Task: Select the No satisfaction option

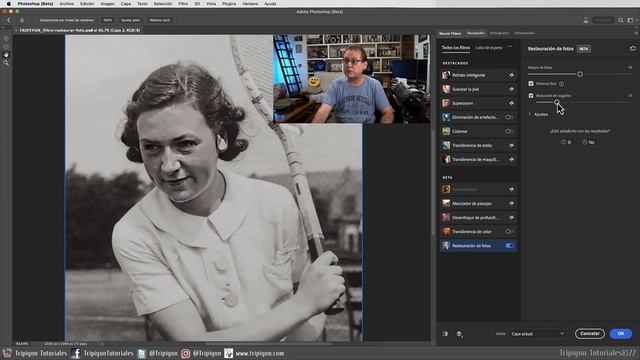Action: pyautogui.click(x=588, y=142)
